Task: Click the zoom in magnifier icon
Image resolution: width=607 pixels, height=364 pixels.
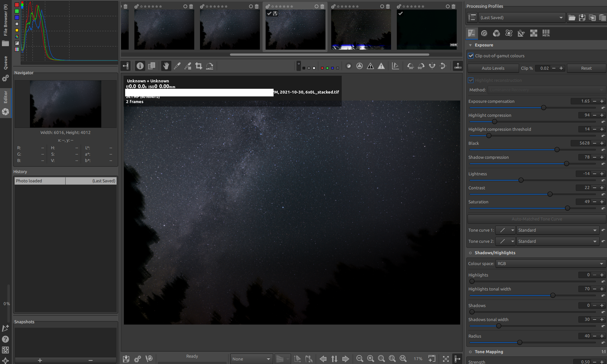Action: pyautogui.click(x=370, y=359)
